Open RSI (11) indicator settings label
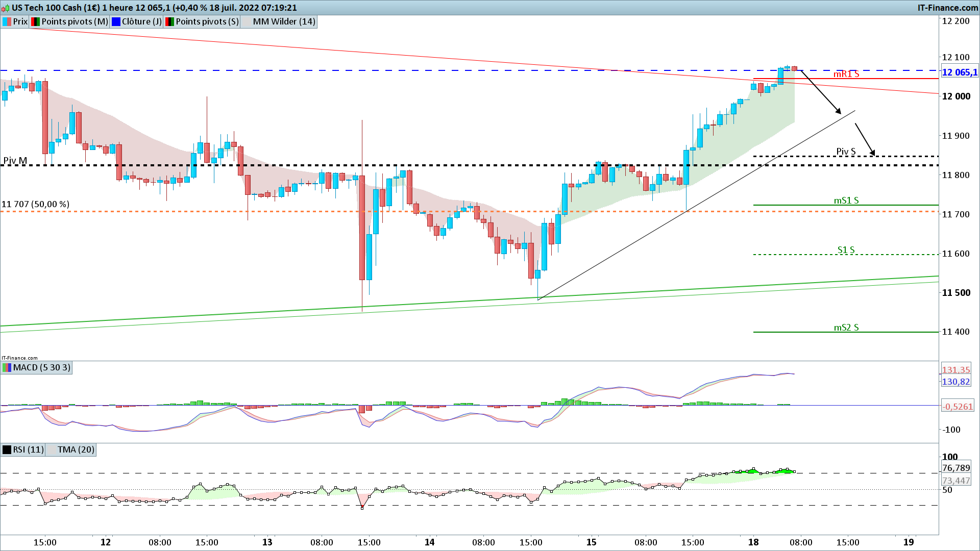980x551 pixels. pyautogui.click(x=28, y=449)
